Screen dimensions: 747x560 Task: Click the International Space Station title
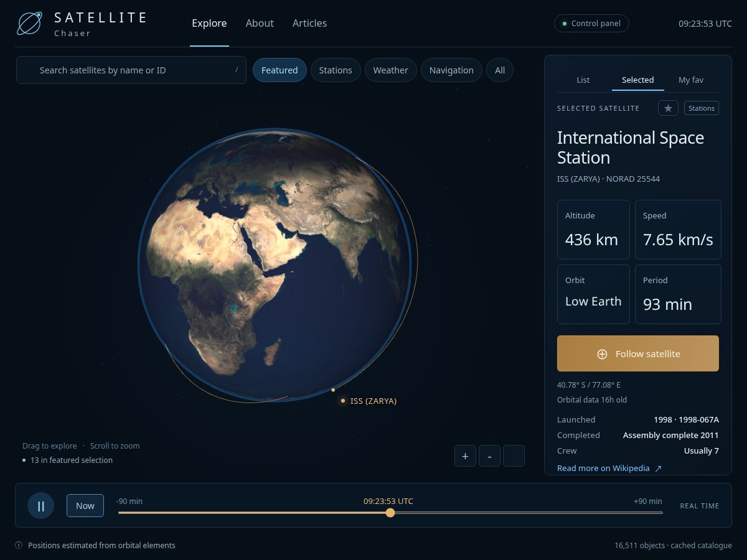point(631,147)
